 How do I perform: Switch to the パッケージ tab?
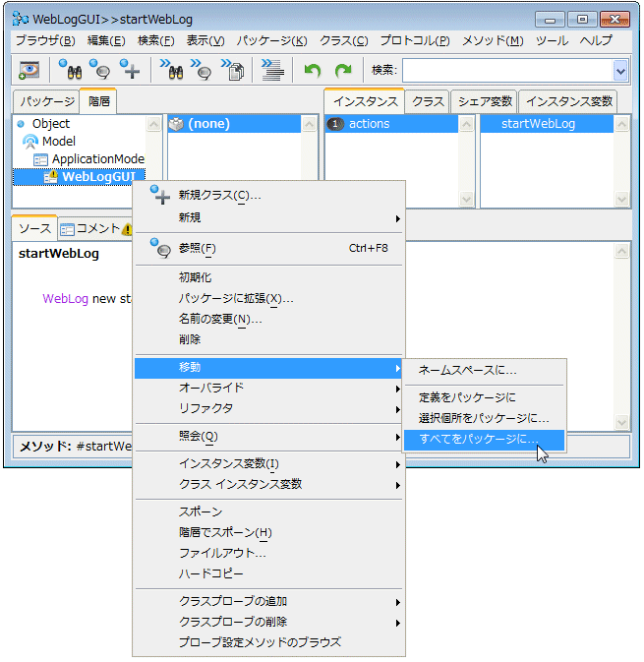point(46,101)
